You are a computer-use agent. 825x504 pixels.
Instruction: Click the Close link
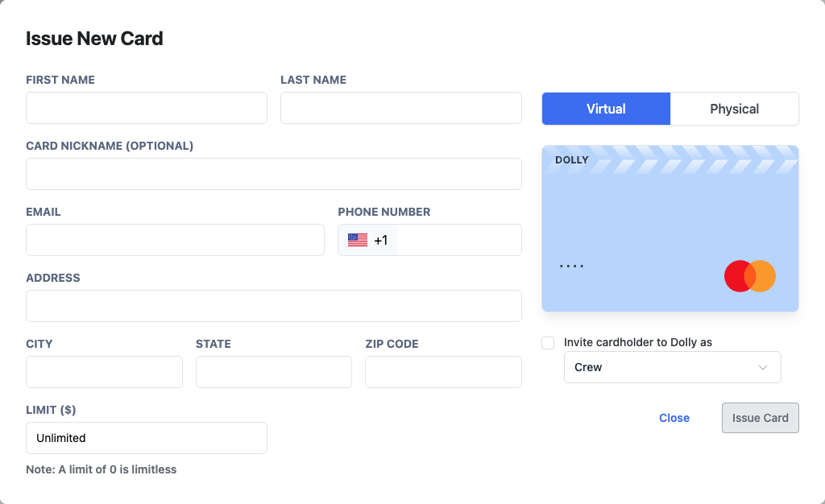(x=674, y=418)
